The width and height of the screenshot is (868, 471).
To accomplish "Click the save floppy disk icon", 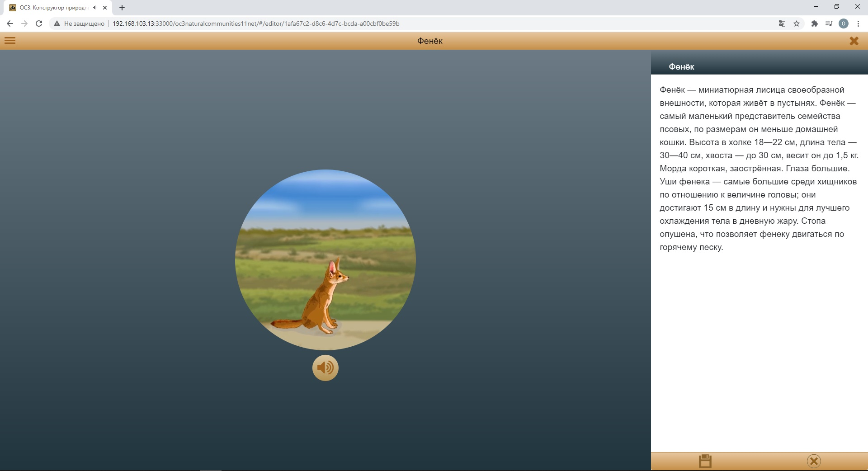I will (x=705, y=461).
